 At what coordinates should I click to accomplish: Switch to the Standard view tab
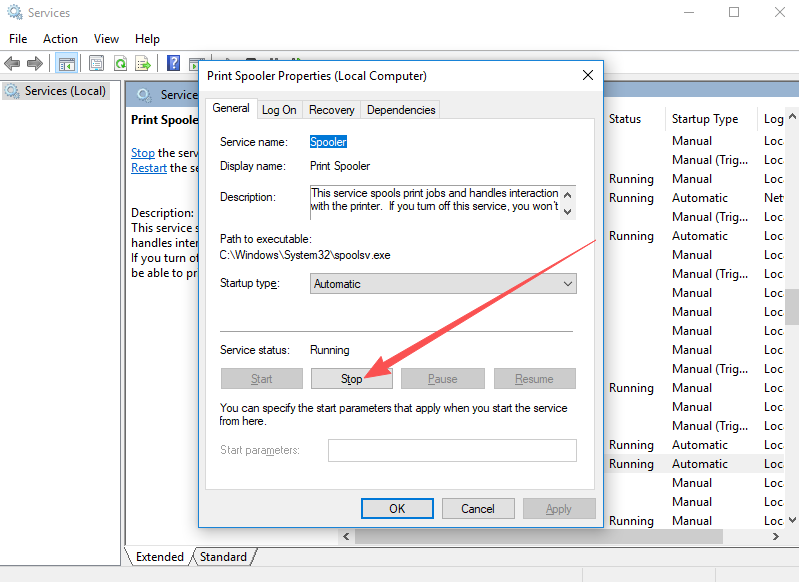coord(223,557)
